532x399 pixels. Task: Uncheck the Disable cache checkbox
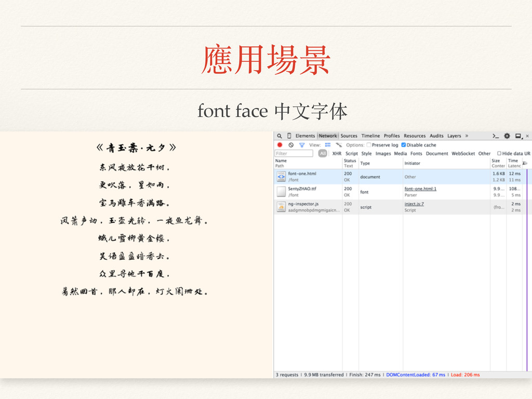point(403,145)
